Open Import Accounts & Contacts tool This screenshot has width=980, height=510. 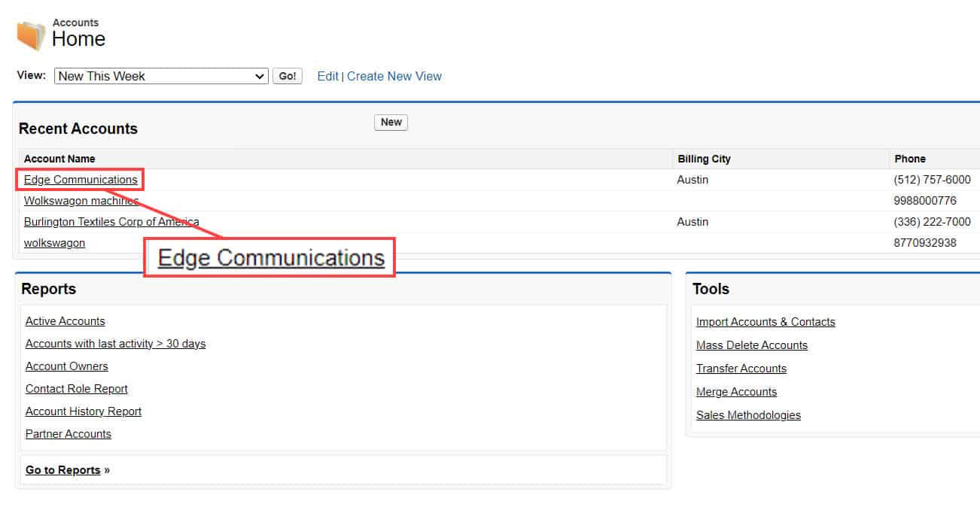tap(765, 322)
